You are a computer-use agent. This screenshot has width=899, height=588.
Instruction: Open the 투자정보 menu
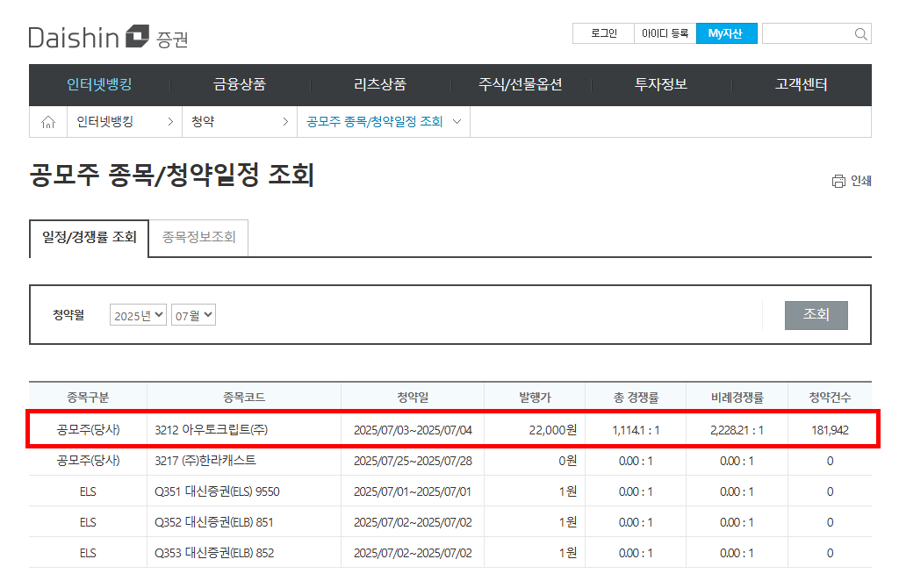coord(662,84)
